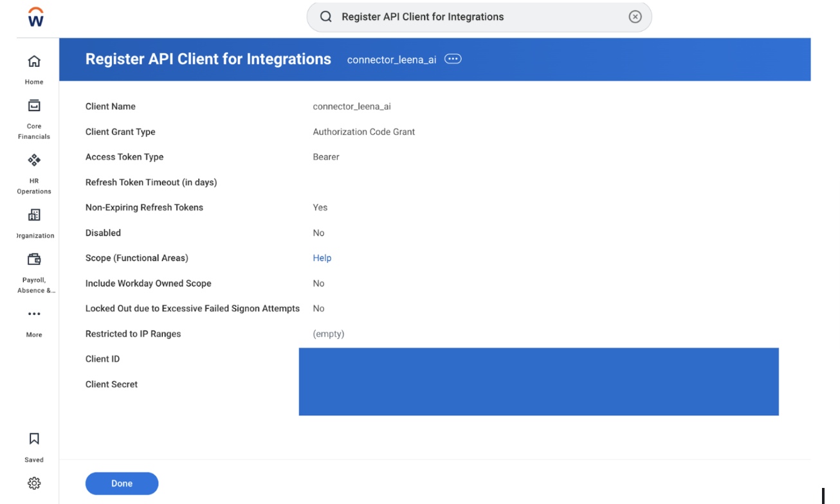
Task: Open Core Financials in the sidebar
Action: pyautogui.click(x=34, y=120)
